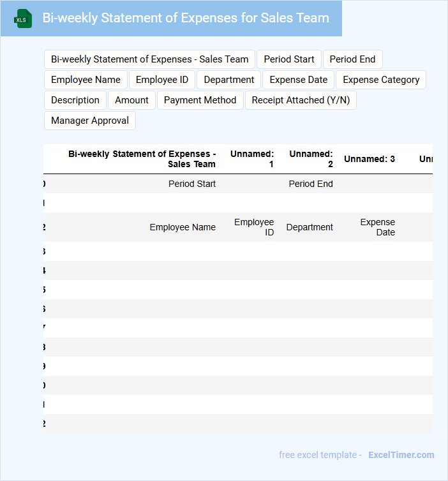Select the Period End tag
Image resolution: width=448 pixels, height=481 pixels.
[x=352, y=59]
